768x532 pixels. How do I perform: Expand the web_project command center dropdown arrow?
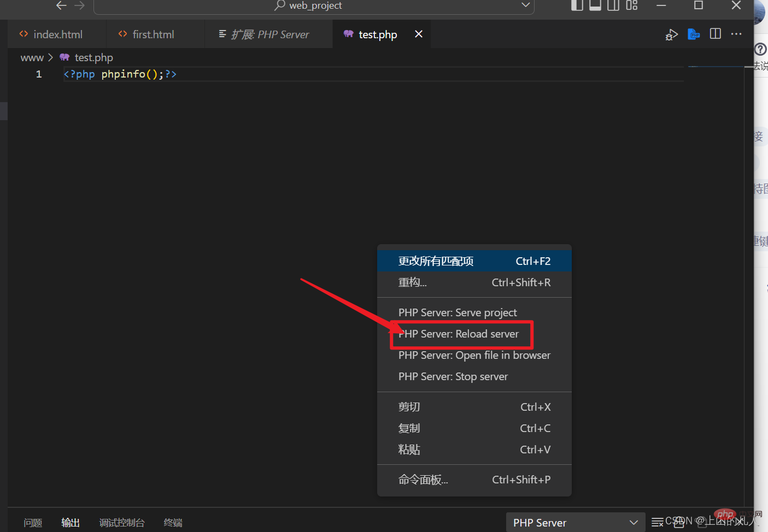525,5
